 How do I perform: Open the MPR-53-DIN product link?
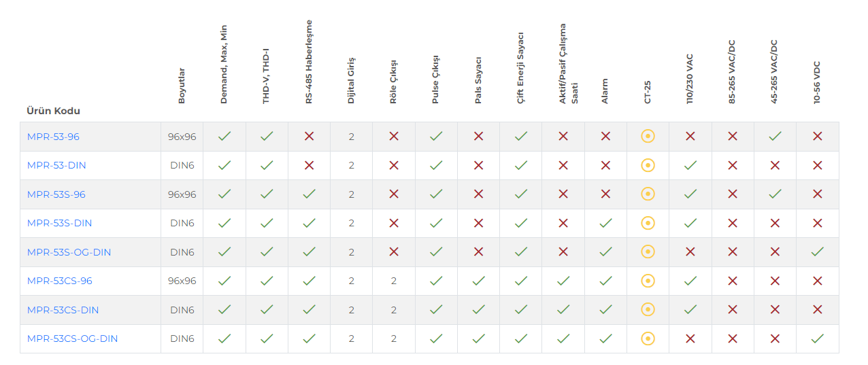tap(56, 165)
